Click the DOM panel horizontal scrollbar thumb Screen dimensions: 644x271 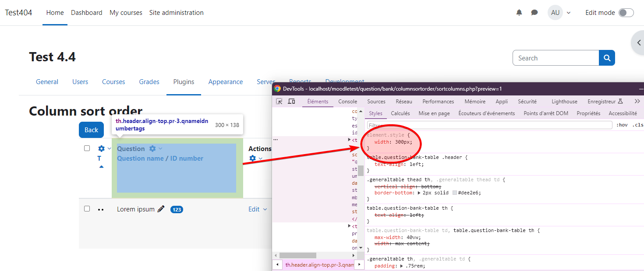(298, 255)
